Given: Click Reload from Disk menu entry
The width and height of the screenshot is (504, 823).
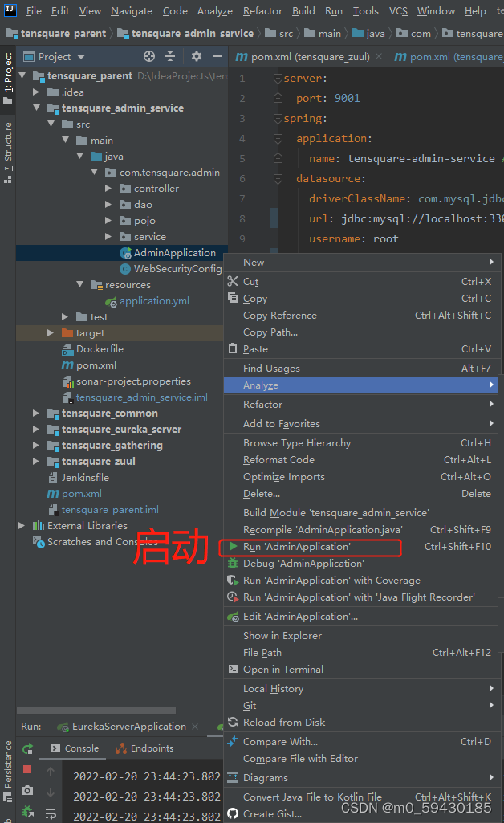Looking at the screenshot, I should [x=361, y=722].
